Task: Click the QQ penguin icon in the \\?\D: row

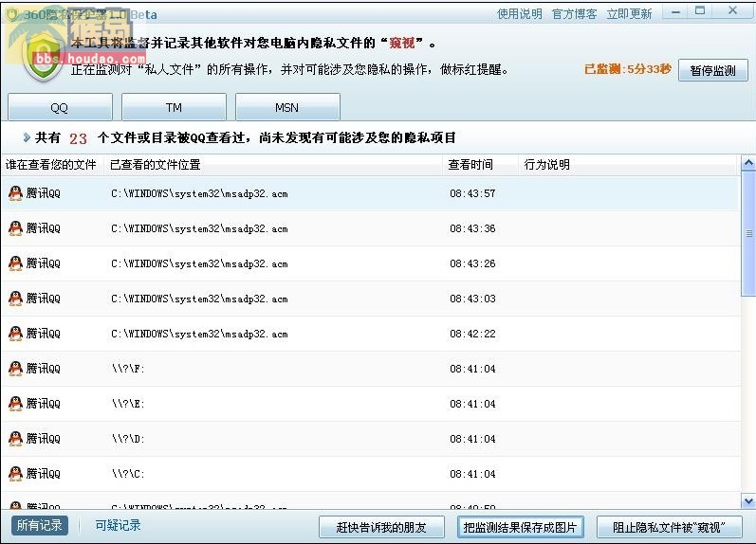Action: (15, 439)
